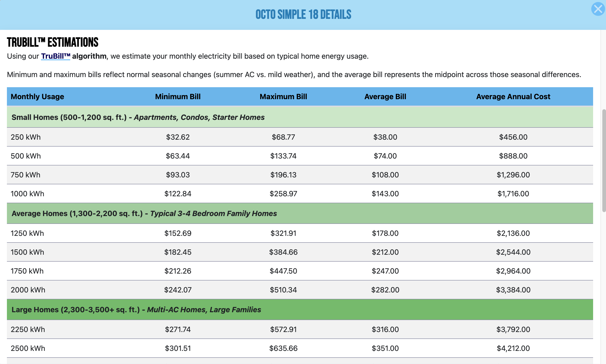Click the $133.74 maximum bill cell

(x=283, y=156)
